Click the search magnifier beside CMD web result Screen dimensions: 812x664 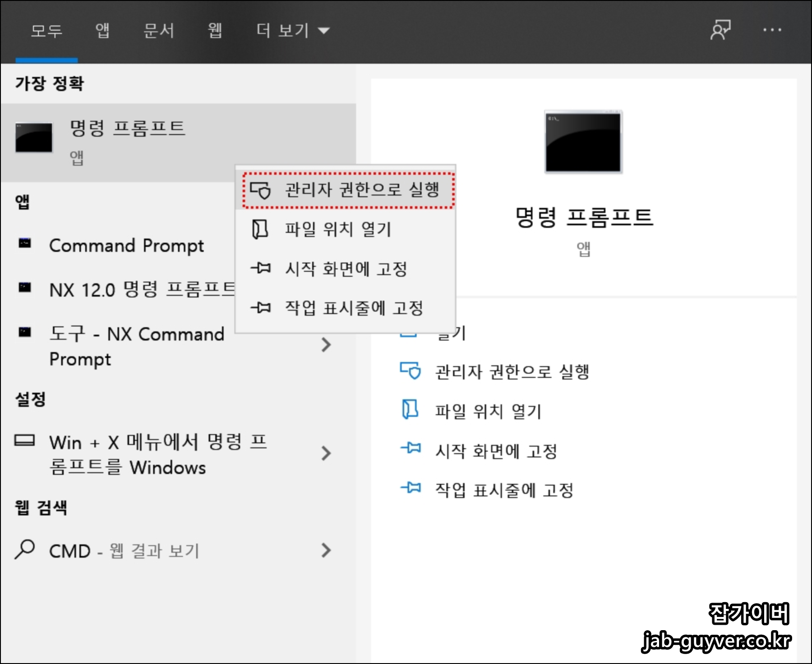[25, 550]
